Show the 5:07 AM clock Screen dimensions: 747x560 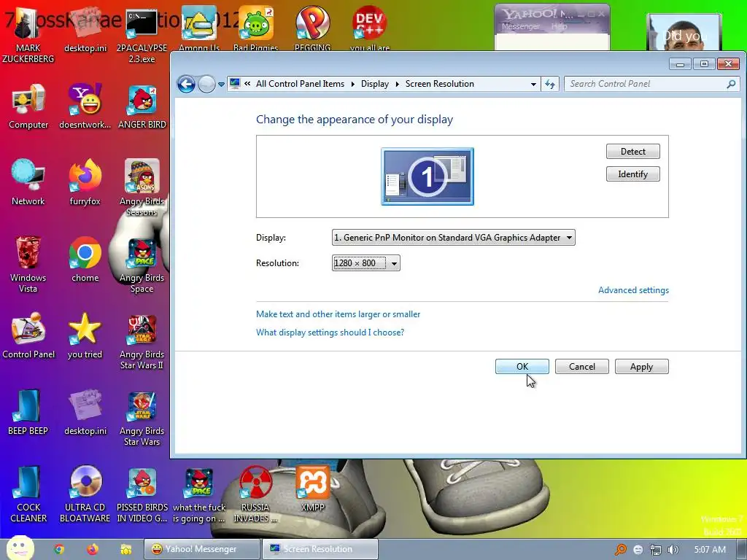(x=710, y=550)
